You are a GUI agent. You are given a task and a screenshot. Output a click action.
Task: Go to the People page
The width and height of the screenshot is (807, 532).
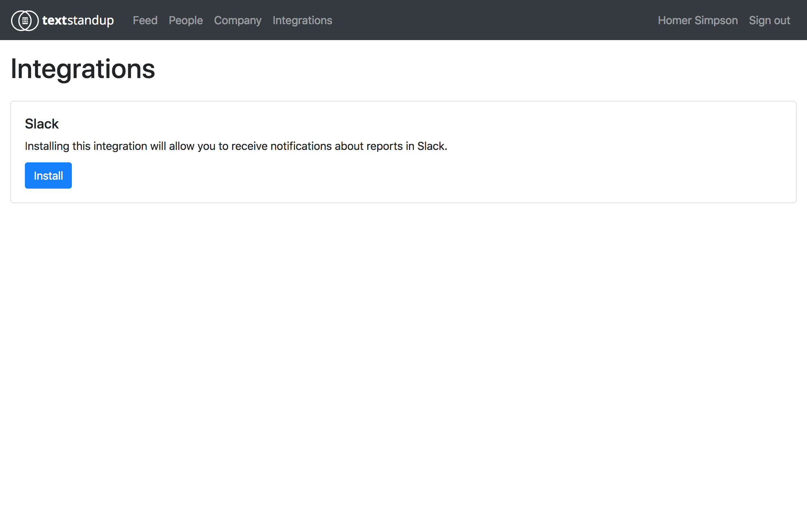tap(186, 20)
